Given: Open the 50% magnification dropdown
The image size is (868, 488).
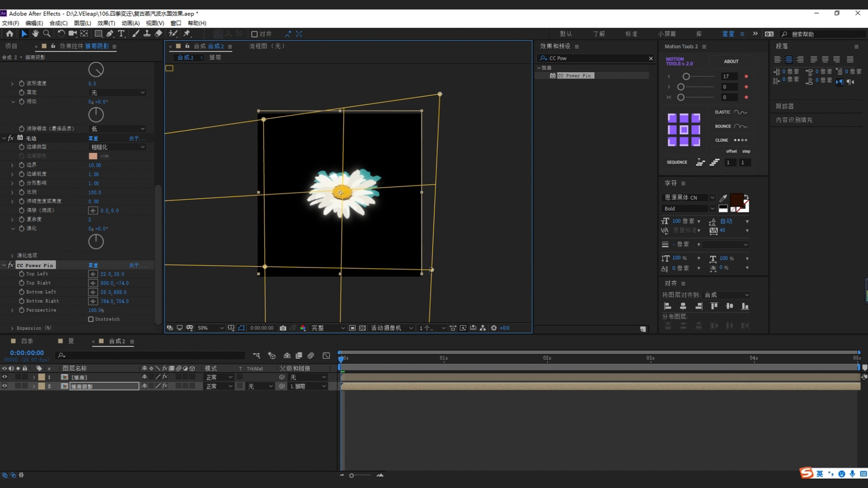Looking at the screenshot, I should (x=210, y=328).
